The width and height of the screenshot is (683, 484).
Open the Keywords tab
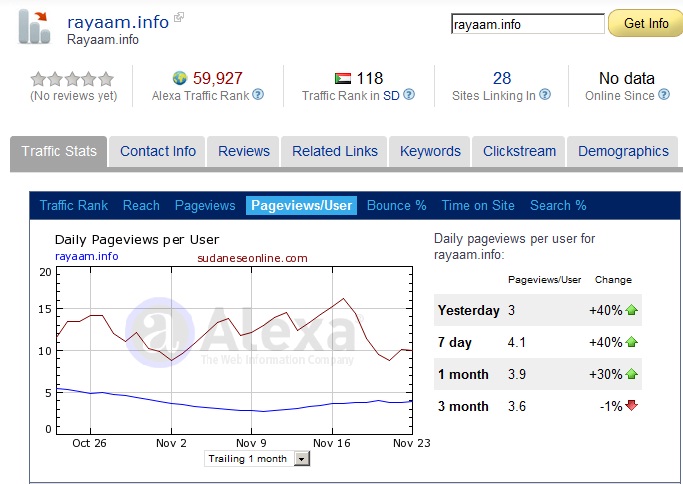430,151
